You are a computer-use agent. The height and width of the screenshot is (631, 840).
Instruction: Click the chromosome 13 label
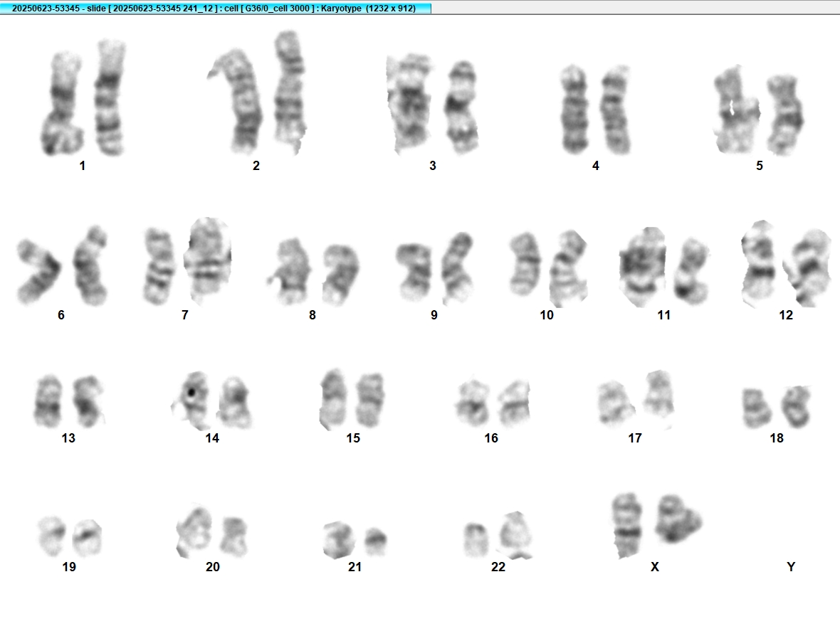[68, 438]
